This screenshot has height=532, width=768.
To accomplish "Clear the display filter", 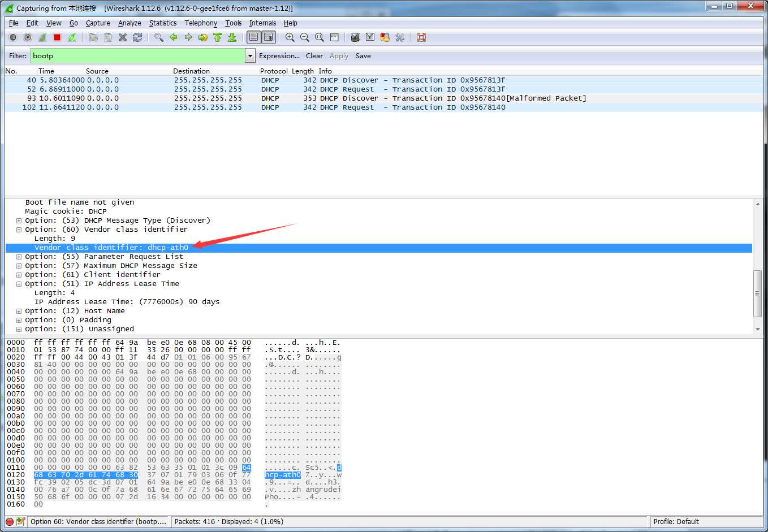I will pyautogui.click(x=314, y=56).
